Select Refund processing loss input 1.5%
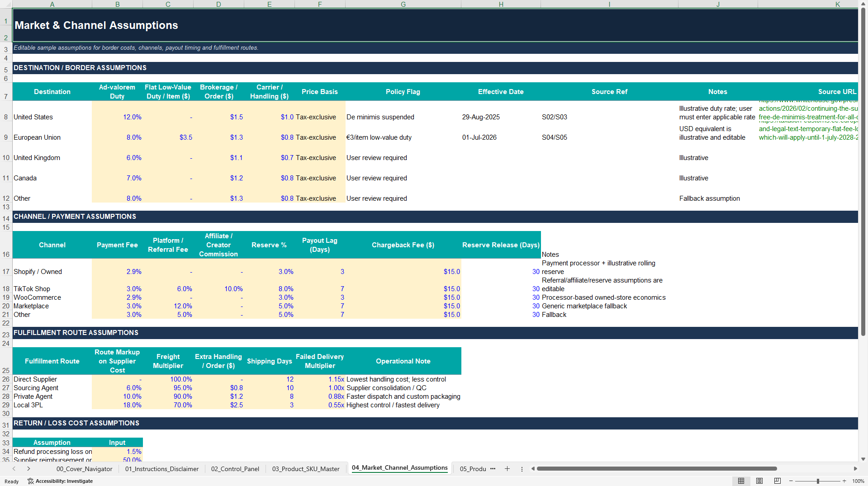Viewport: 868px width, 486px height. 117,452
